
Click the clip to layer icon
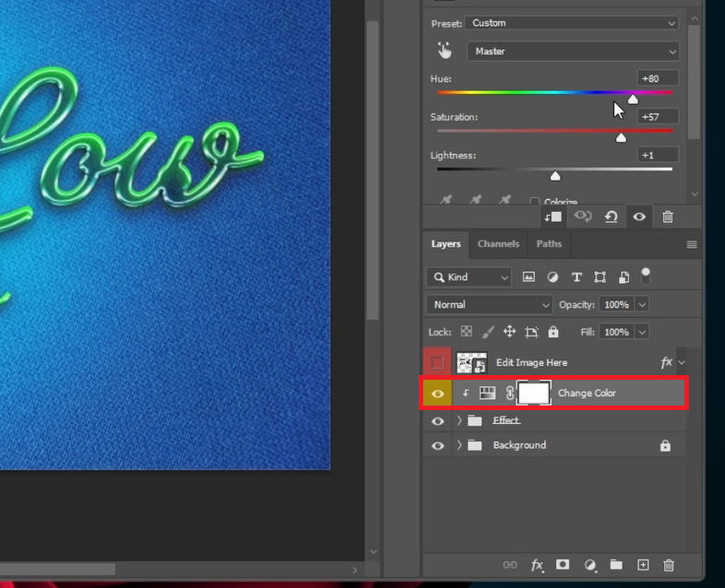point(553,217)
